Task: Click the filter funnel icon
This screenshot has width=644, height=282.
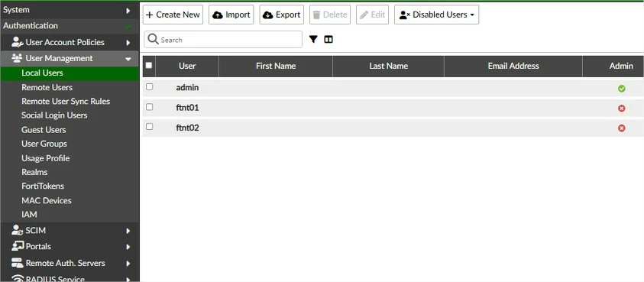Action: tap(313, 39)
